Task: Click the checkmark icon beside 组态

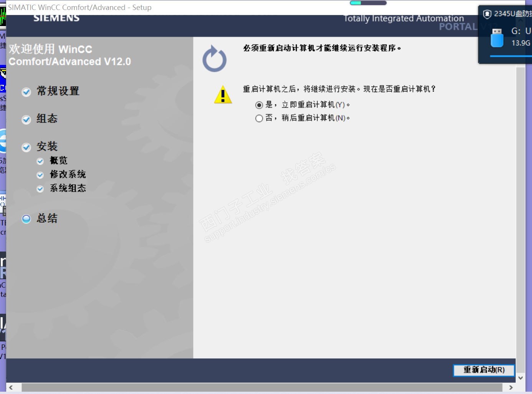Action: click(26, 120)
